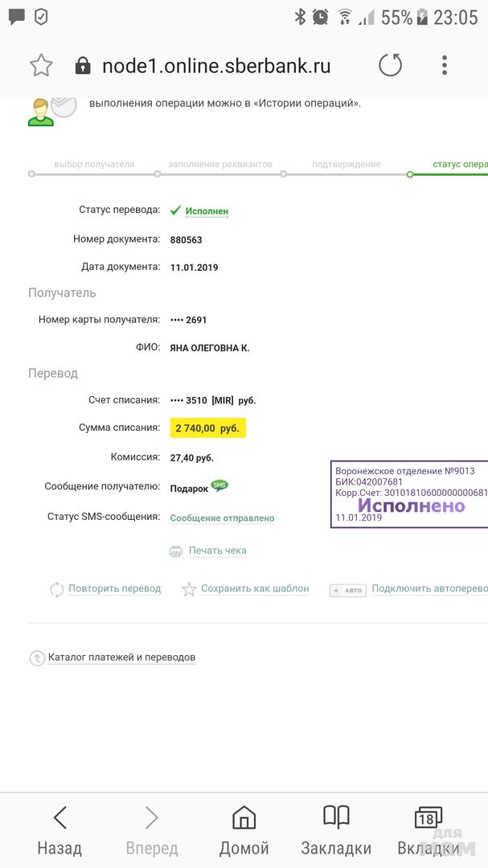The width and height of the screenshot is (488, 868).
Task: Click Повторить перевод link
Action: pyautogui.click(x=114, y=588)
